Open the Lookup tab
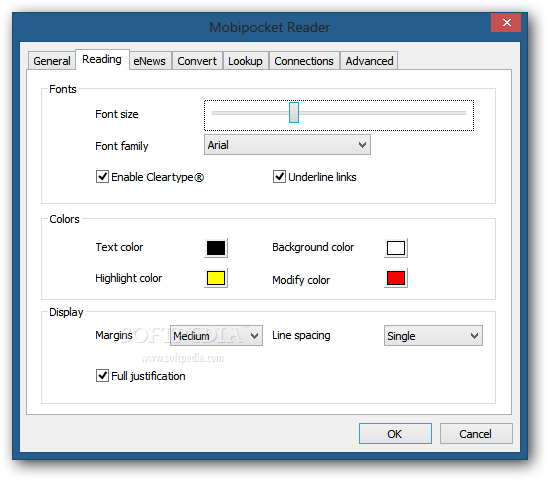548x480 pixels. pos(245,61)
